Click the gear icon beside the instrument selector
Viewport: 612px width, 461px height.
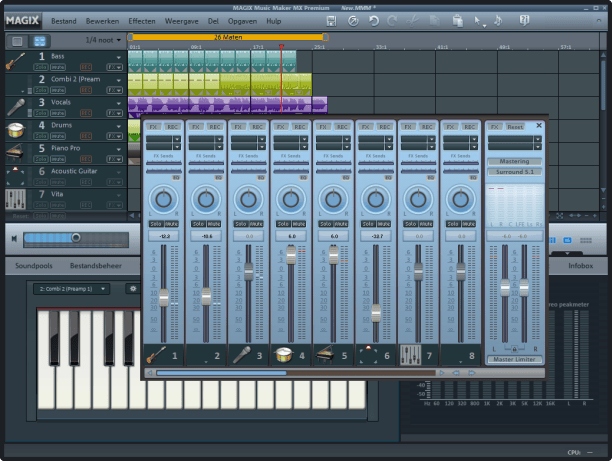click(x=132, y=289)
